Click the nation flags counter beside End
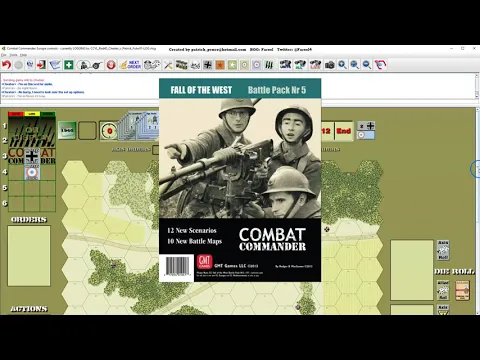This screenshot has height=360, width=480. [x=366, y=130]
